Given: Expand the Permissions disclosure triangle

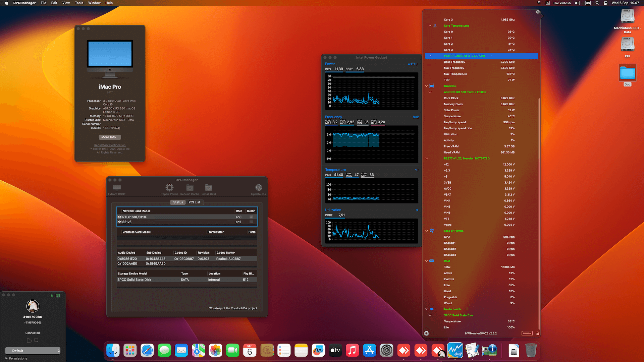Looking at the screenshot, I should pos(6,358).
